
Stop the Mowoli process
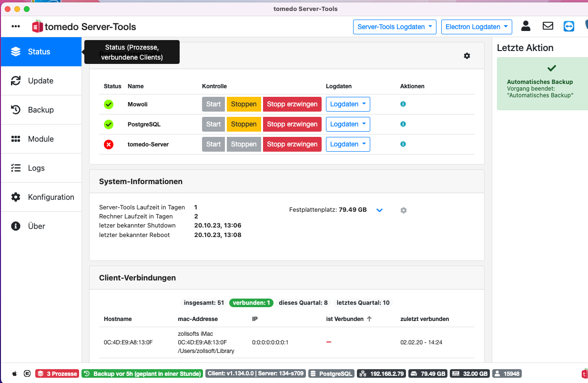244,104
